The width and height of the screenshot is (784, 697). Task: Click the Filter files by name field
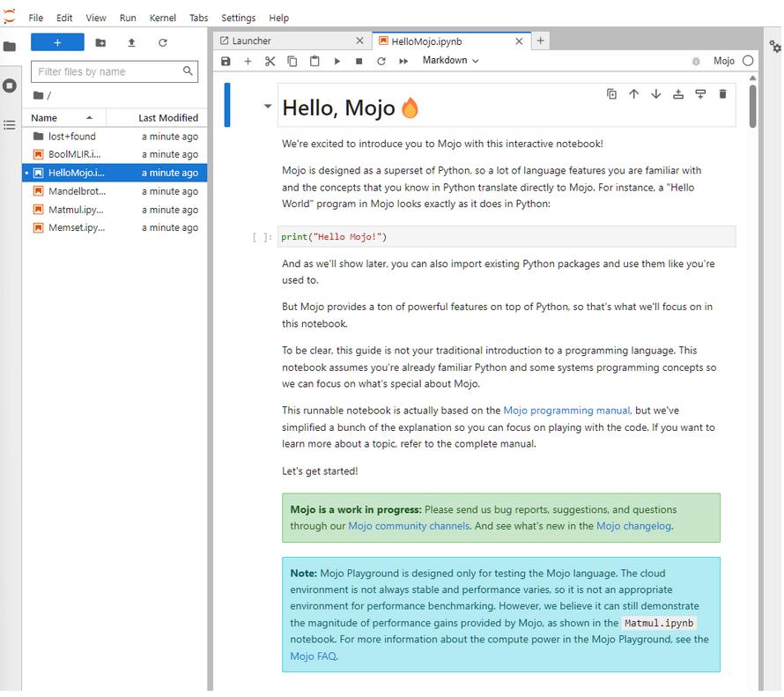pos(107,71)
